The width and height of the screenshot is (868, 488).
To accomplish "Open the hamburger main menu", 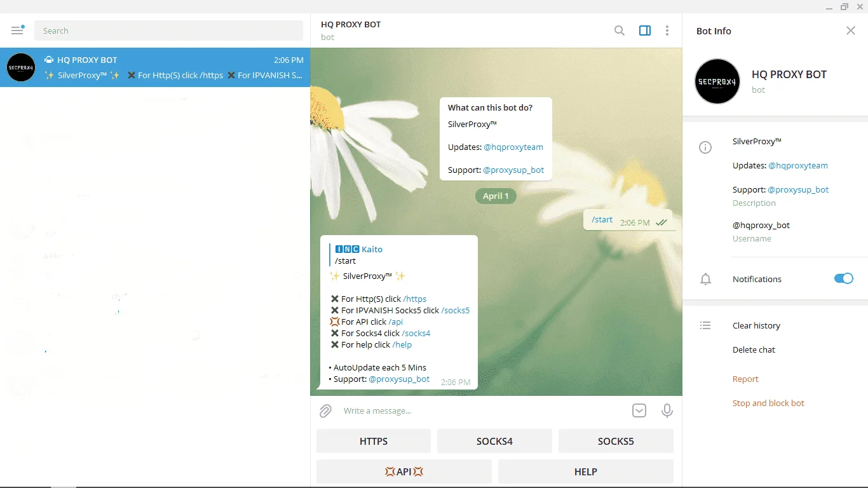I will [x=17, y=30].
